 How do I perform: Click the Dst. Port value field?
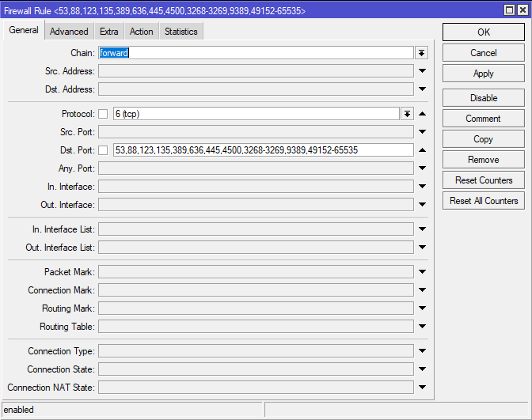[264, 150]
